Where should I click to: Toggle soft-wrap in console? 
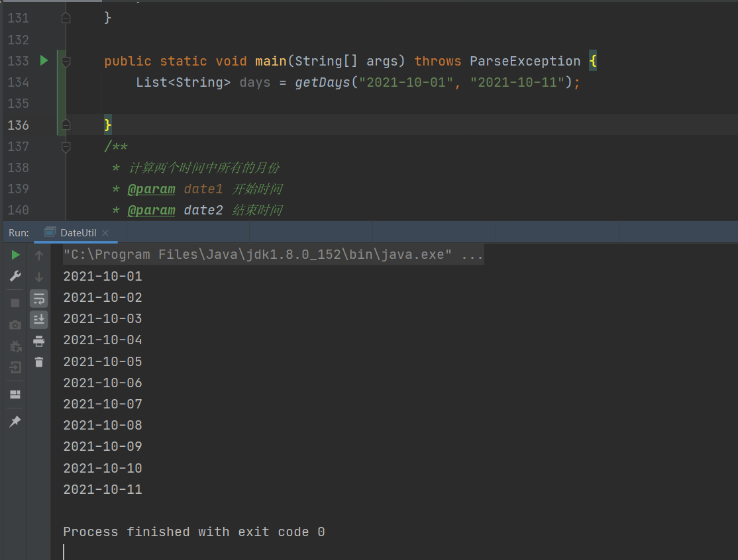point(39,299)
